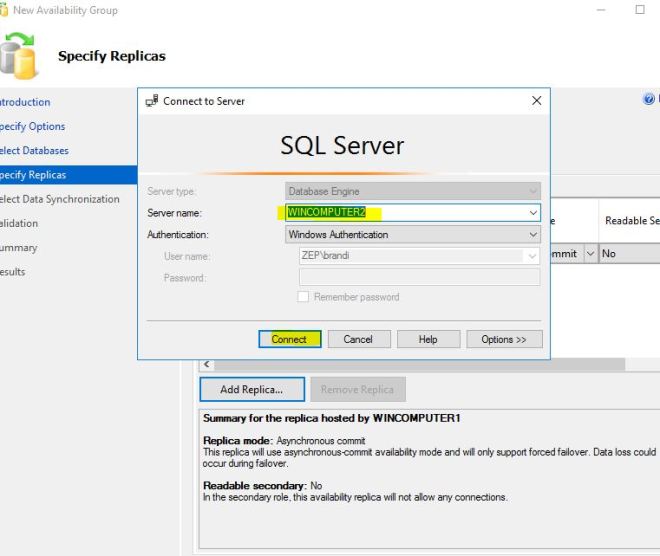Open the wizard help icon

coord(650,99)
